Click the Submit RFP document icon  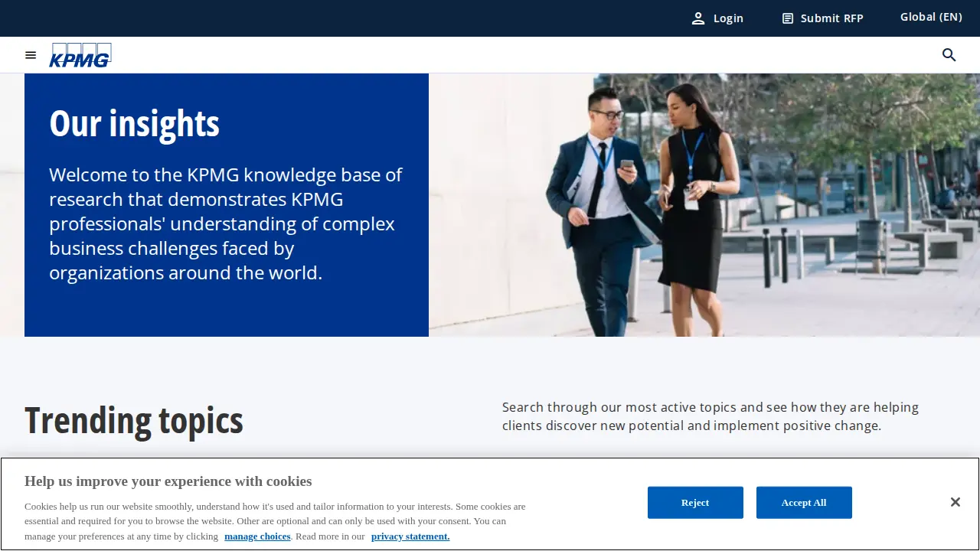point(788,18)
